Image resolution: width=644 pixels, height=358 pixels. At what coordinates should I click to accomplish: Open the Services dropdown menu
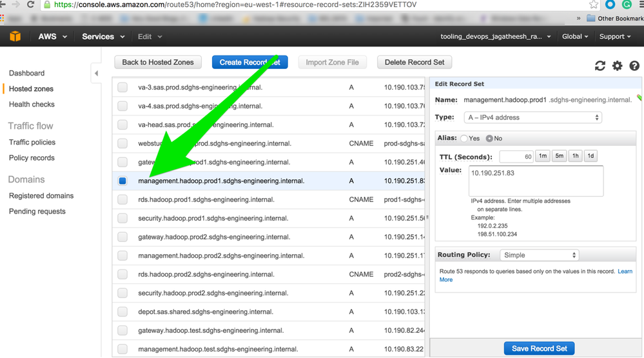click(x=103, y=37)
